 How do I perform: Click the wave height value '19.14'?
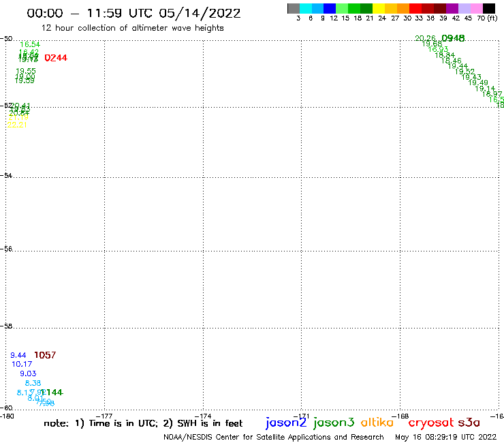[485, 89]
